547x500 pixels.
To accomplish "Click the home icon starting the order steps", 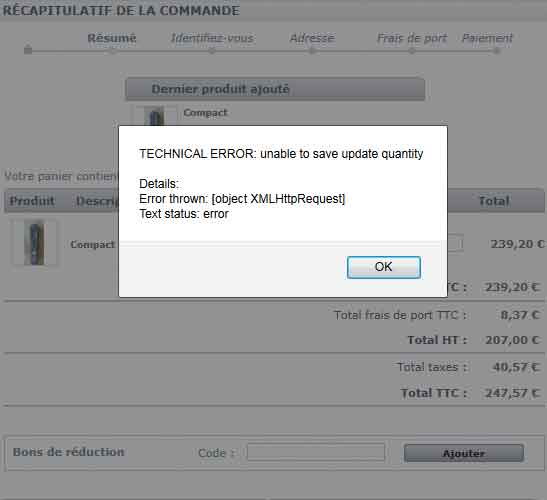I will (x=28, y=50).
